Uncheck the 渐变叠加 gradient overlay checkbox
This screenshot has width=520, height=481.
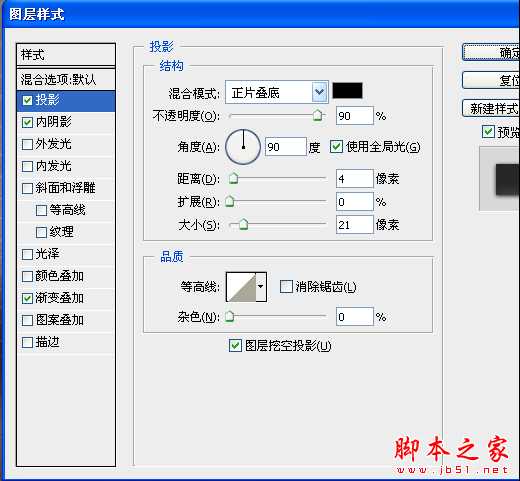[x=27, y=298]
